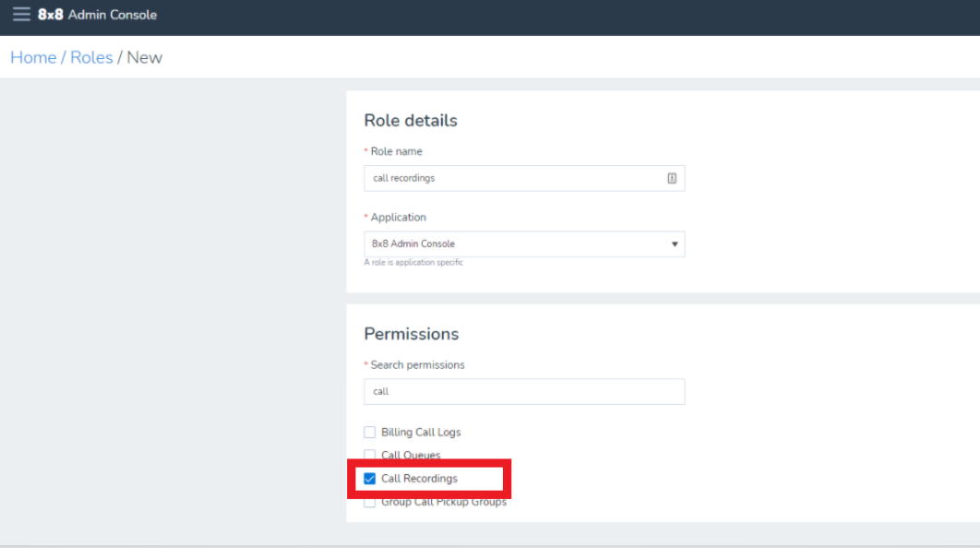The width and height of the screenshot is (980, 548).
Task: Click the Permissions section heading
Action: (411, 334)
